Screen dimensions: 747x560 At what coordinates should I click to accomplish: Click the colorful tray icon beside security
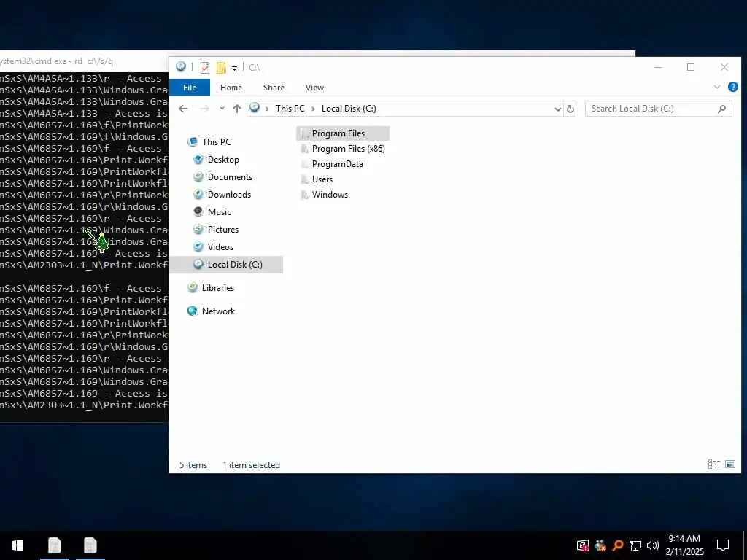600,545
